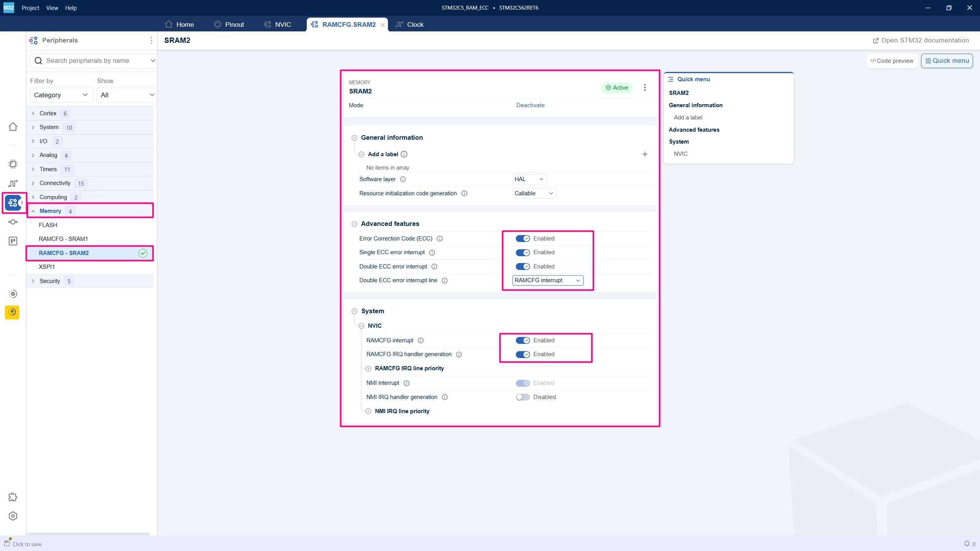Open the View menu
Screen dimensions: 980x551
[52, 8]
